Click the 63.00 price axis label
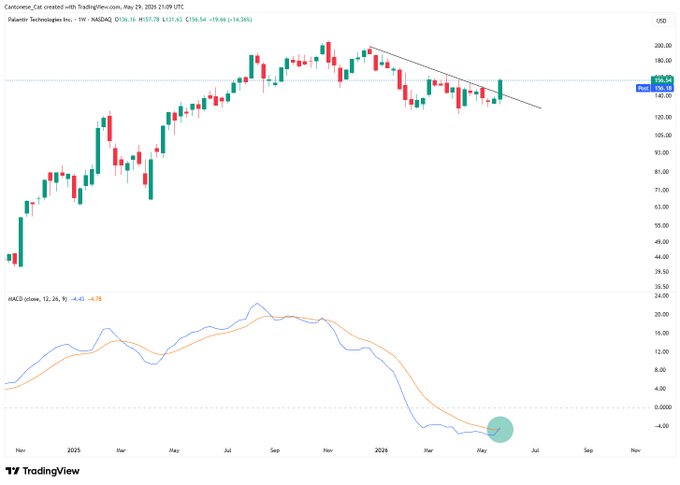680x485 pixels. click(x=664, y=207)
